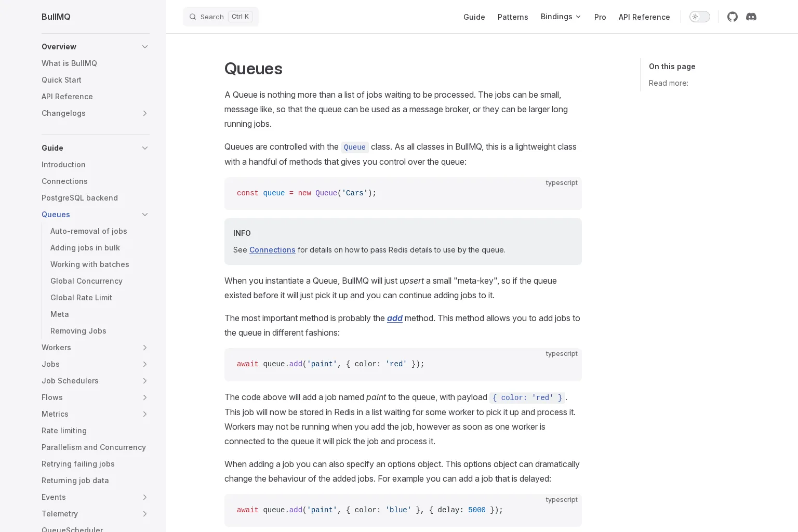Open the Removing Jobs page
This screenshot has height=532, width=798.
click(78, 331)
